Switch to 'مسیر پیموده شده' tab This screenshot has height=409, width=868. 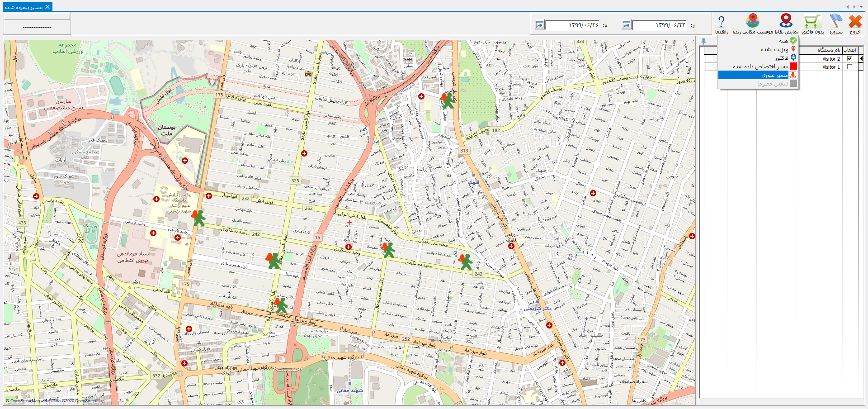tap(24, 7)
